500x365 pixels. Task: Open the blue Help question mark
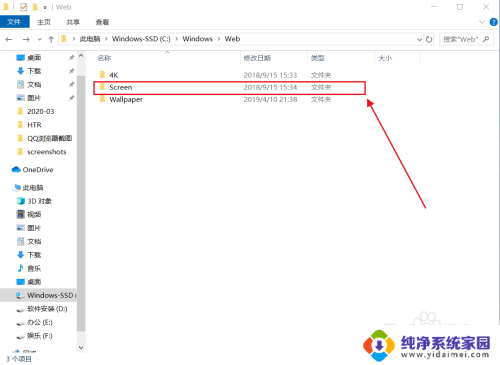click(x=494, y=22)
